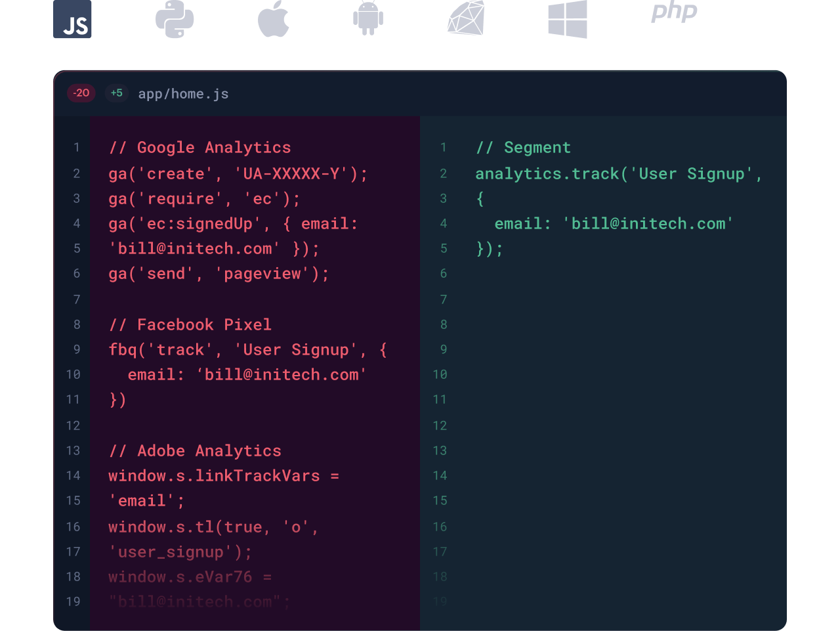Screen dimensions: 840x631
Task: Click the '// Adobe Analytics' comment
Action: [x=195, y=451]
